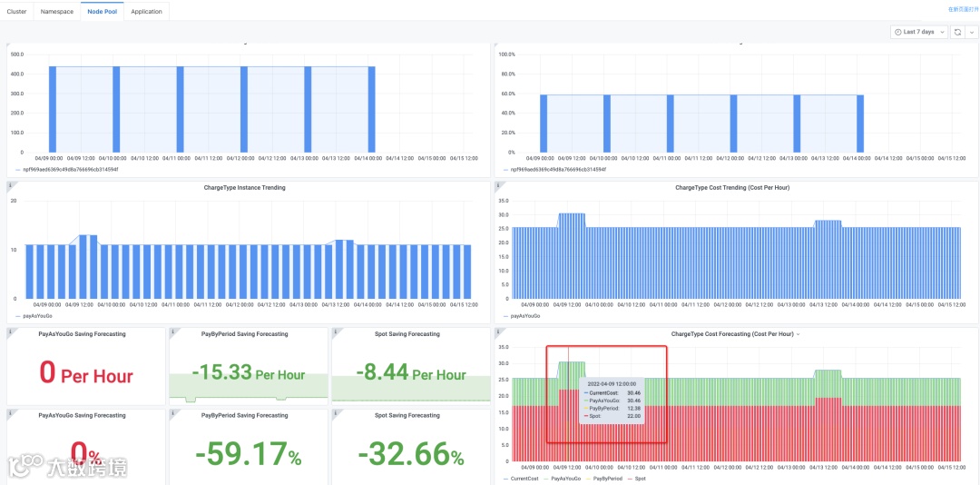Image resolution: width=980 pixels, height=485 pixels.
Task: Toggle payAsYouGo legend in ChargeType Instance Trending
Action: pyautogui.click(x=35, y=316)
